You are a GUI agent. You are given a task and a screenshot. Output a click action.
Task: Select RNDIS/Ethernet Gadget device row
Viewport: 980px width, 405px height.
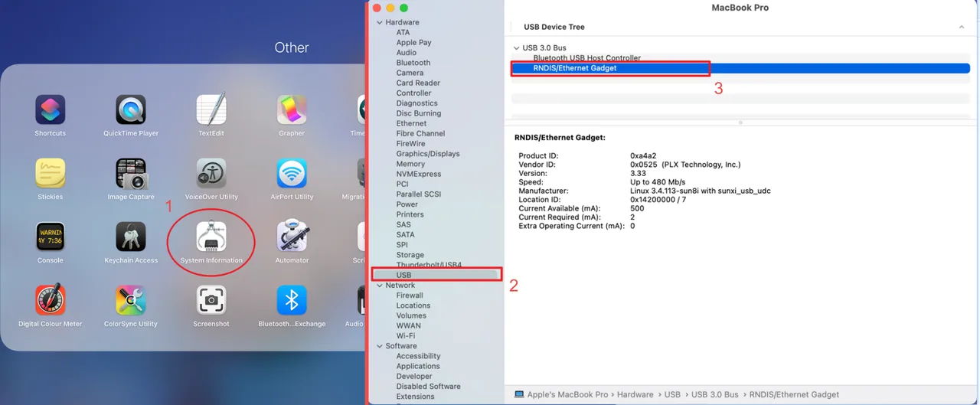[740, 68]
